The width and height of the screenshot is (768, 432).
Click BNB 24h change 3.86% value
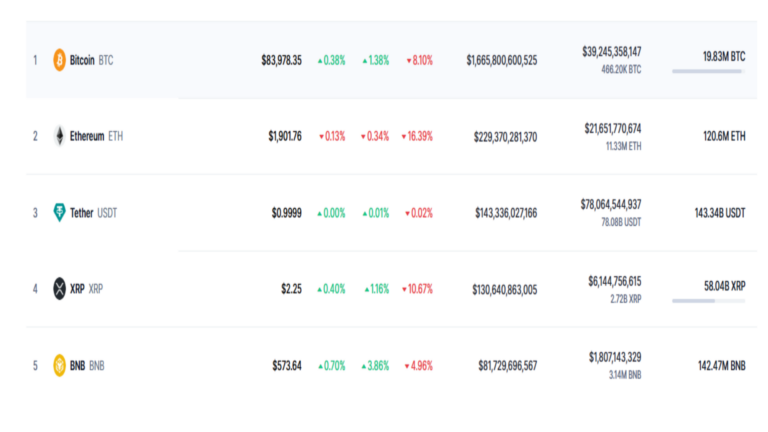click(x=376, y=365)
